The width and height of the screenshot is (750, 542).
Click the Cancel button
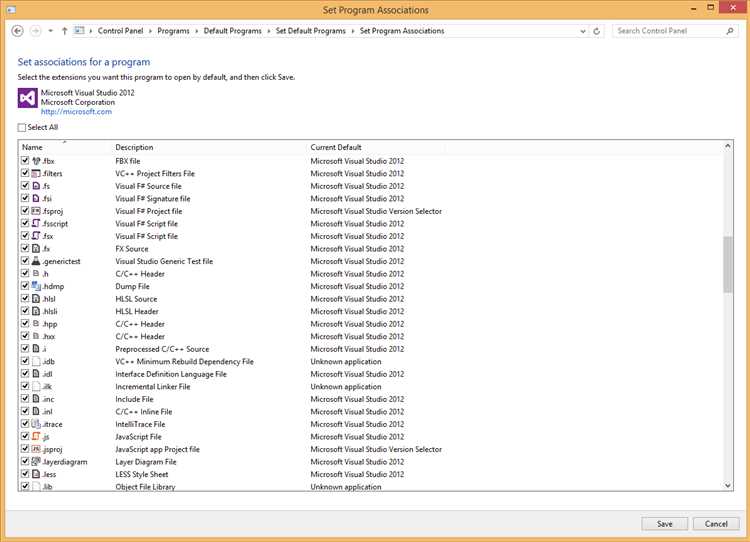click(716, 524)
